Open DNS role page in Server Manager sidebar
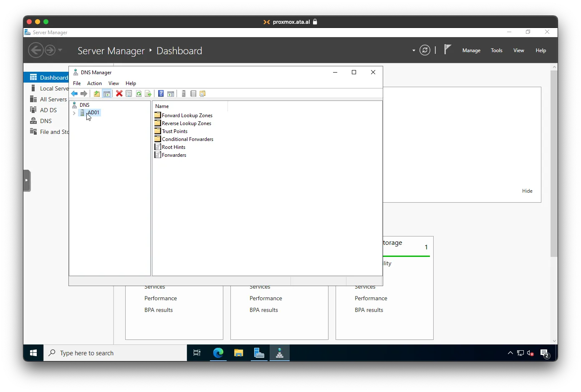The width and height of the screenshot is (581, 392). point(46,121)
